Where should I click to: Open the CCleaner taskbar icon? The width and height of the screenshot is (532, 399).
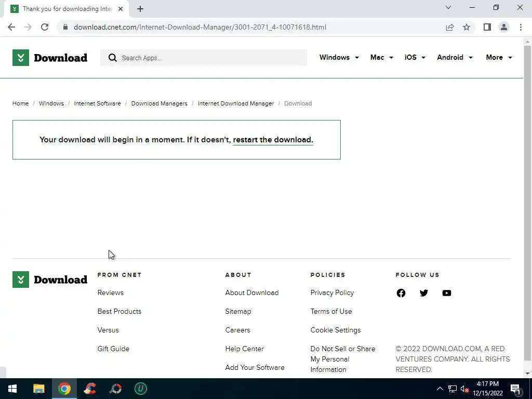tap(90, 389)
